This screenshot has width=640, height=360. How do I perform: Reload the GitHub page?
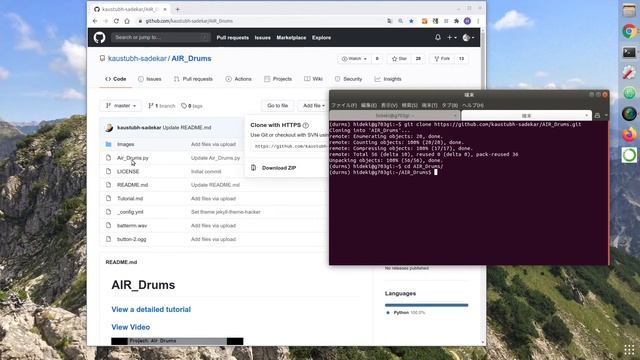coord(116,21)
